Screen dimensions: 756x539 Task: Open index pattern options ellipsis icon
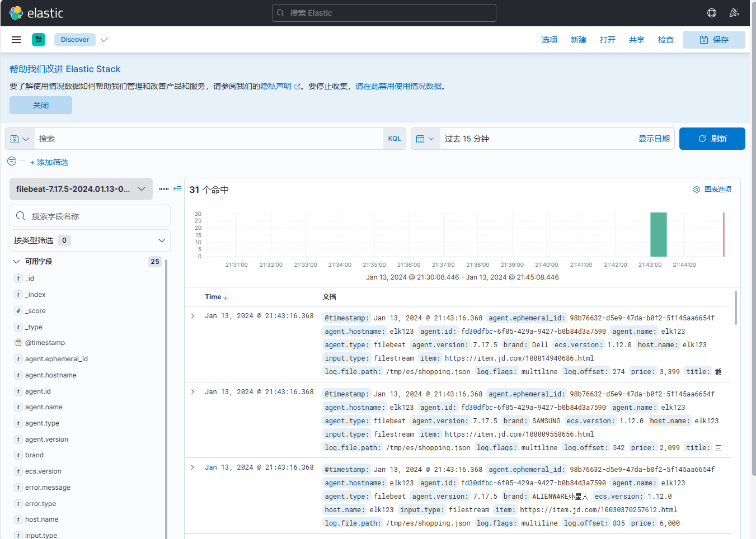click(164, 189)
